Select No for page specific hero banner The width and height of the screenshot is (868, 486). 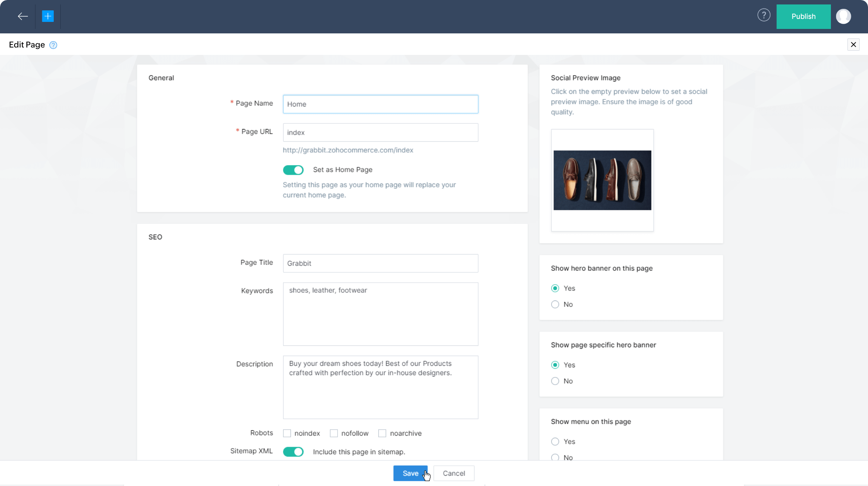pos(555,381)
